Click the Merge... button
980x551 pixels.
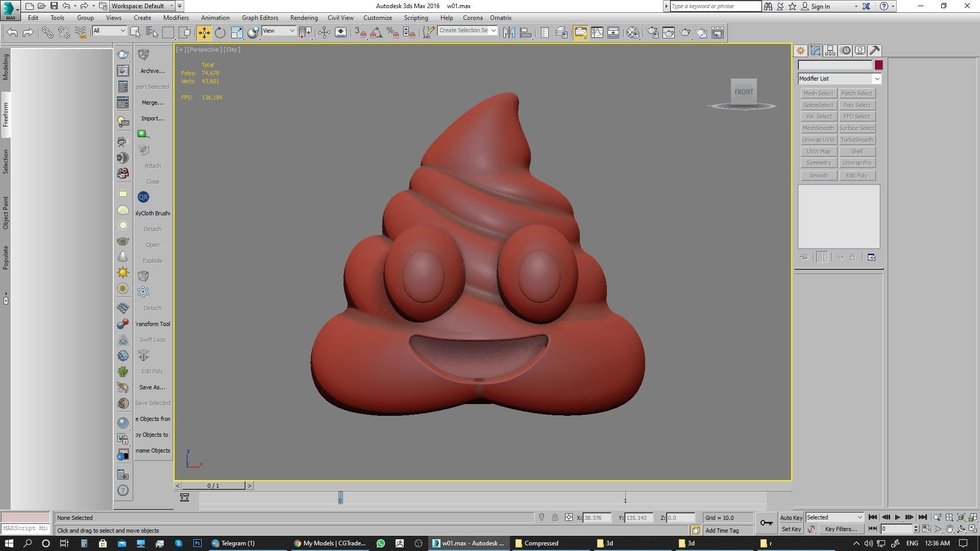point(152,103)
